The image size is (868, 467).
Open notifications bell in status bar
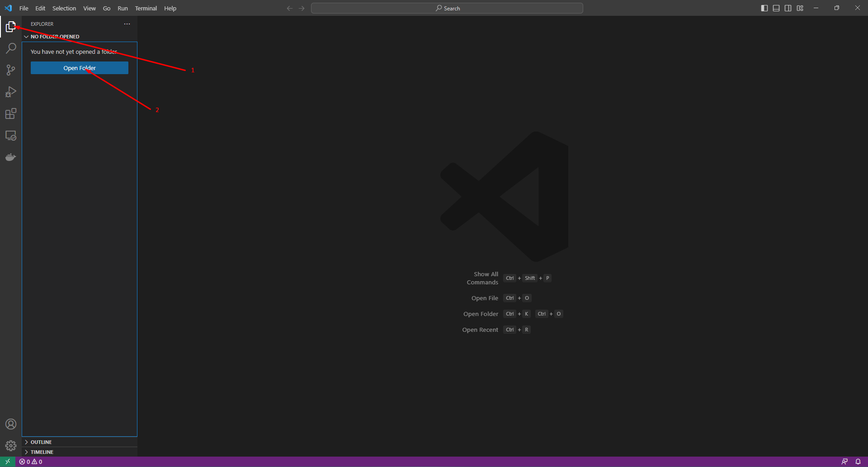tap(858, 462)
